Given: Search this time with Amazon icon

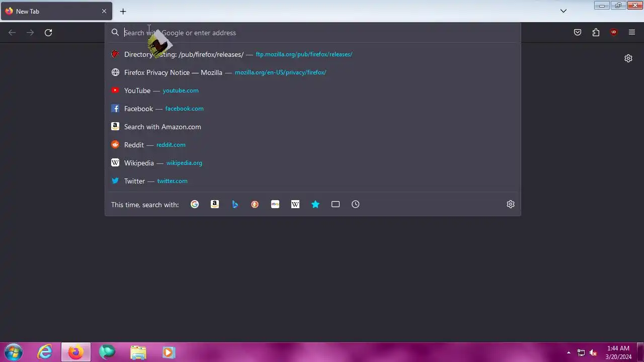Looking at the screenshot, I should pos(215,204).
